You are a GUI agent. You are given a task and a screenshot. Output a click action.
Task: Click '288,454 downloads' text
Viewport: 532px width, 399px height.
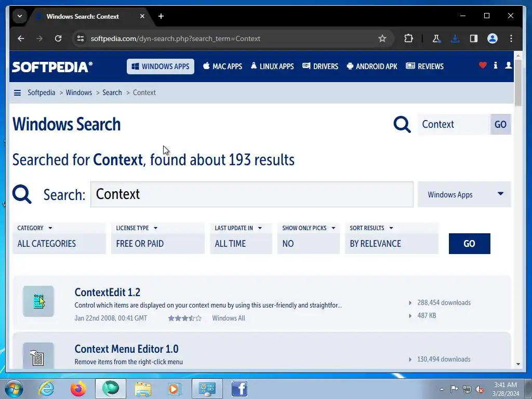click(444, 303)
